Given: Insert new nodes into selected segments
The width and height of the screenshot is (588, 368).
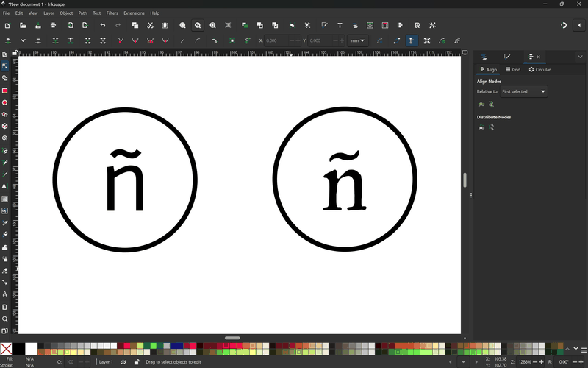Looking at the screenshot, I should (x=8, y=40).
